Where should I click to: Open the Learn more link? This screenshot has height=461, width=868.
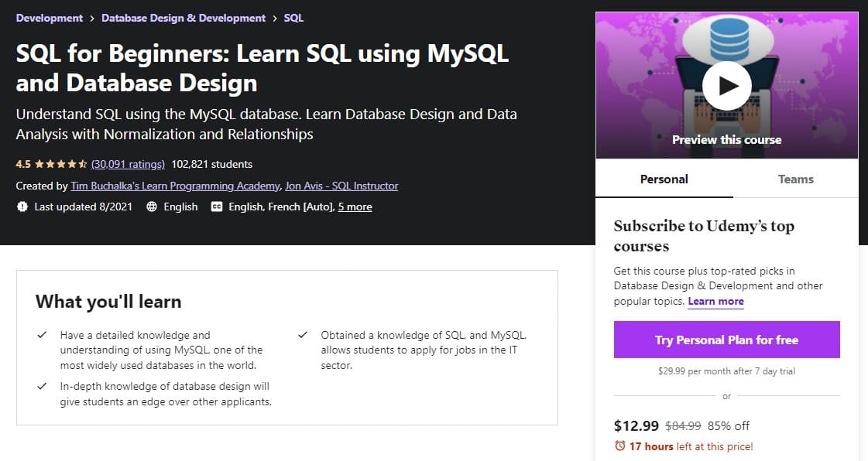[715, 301]
